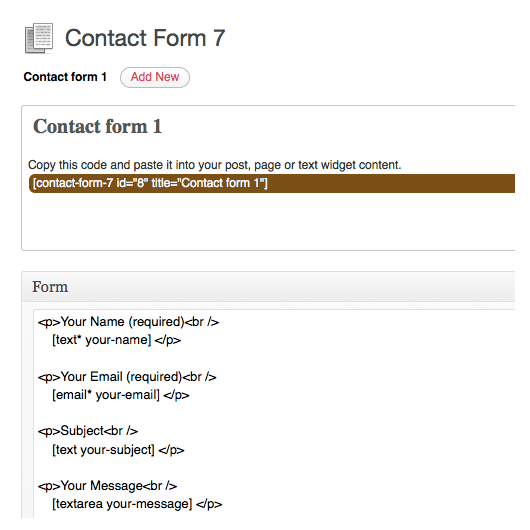Screen dimensions: 530x530
Task: Click the [text your-subject] tag line
Action: (118, 450)
